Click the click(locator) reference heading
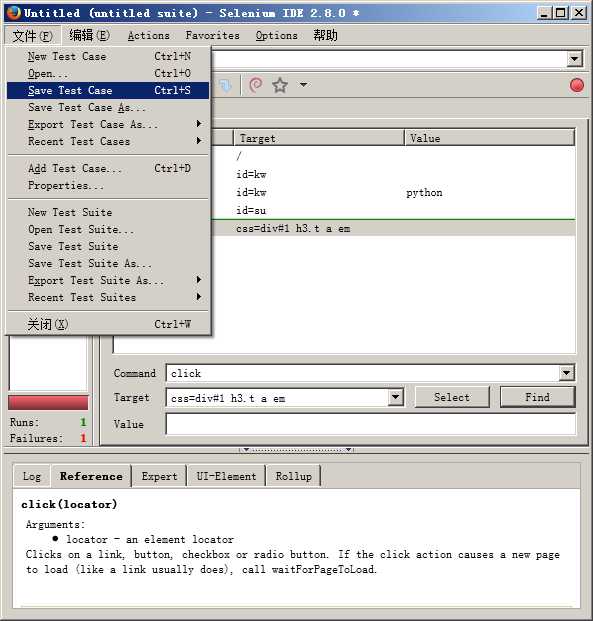593x621 pixels. tap(69, 504)
